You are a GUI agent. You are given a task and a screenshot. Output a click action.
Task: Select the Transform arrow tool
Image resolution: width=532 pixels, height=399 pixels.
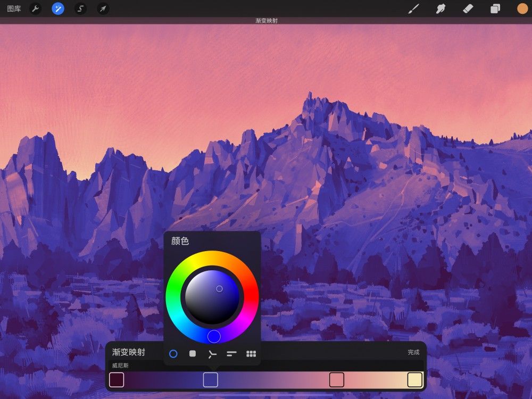point(103,8)
